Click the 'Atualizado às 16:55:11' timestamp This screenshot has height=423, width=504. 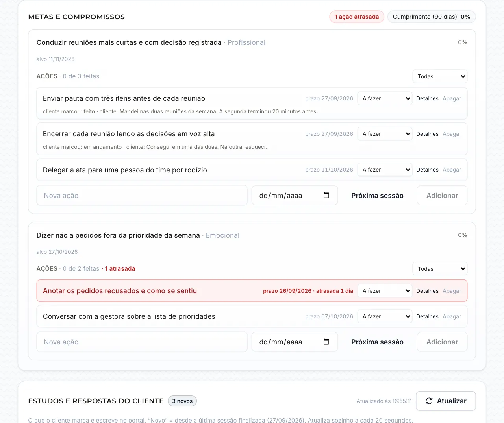pos(384,401)
